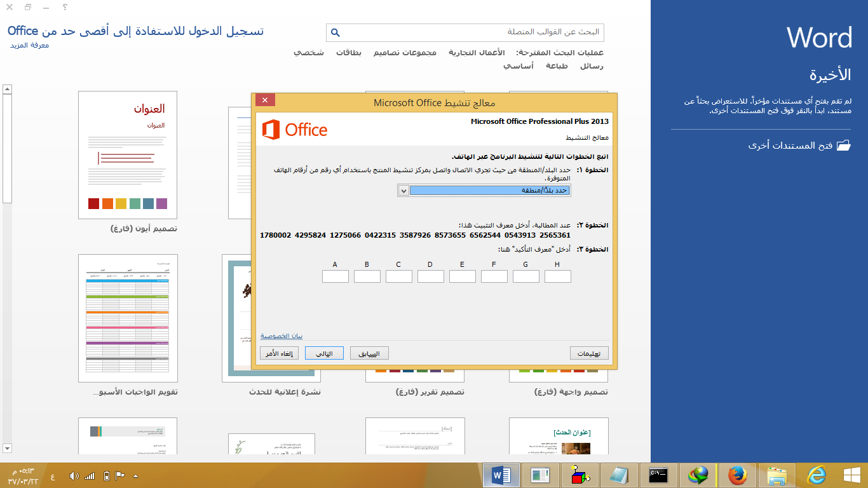Screen dimensions: 868x488
Task: Open the notepad-style taskbar icon
Action: click(x=620, y=475)
